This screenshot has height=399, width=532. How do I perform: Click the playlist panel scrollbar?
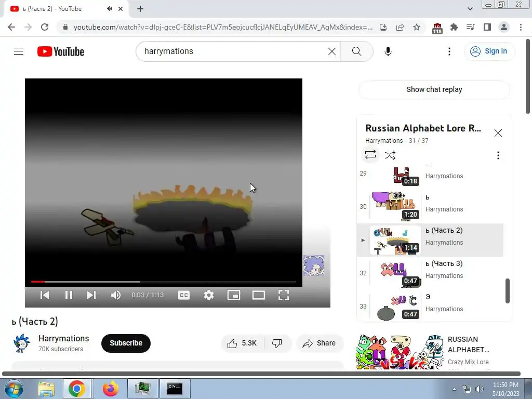(508, 291)
